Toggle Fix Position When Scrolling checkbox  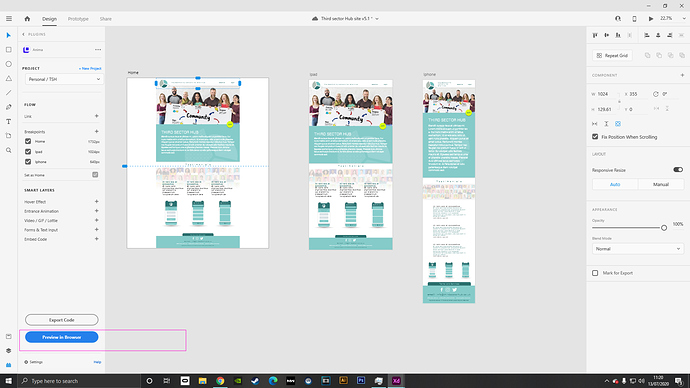click(595, 137)
